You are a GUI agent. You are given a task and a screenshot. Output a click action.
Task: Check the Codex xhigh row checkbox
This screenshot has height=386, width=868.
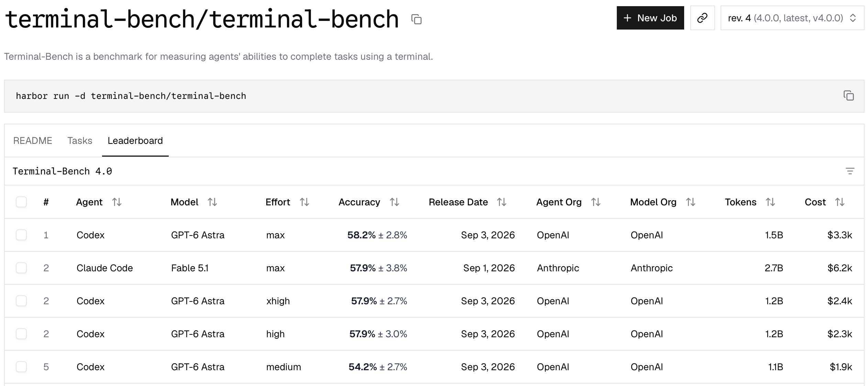pyautogui.click(x=21, y=301)
